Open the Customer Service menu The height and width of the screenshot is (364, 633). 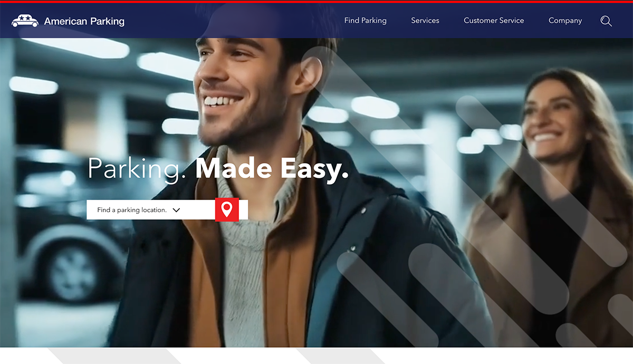494,21
